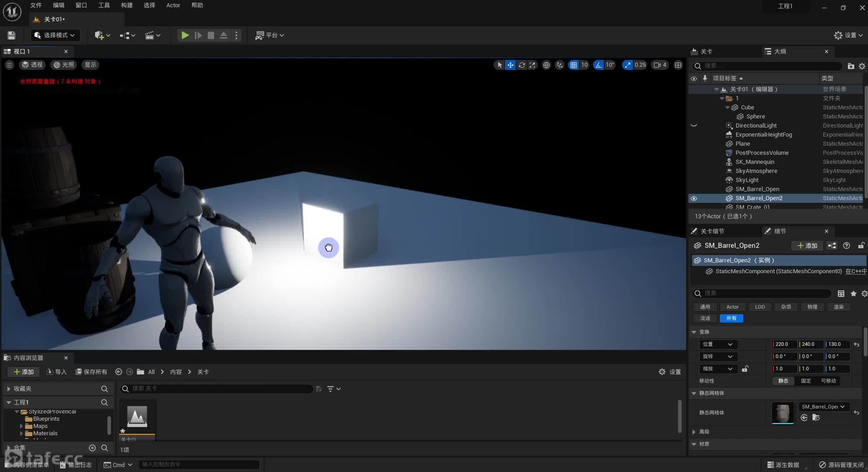Toggle rotation angle snapping

[598, 65]
